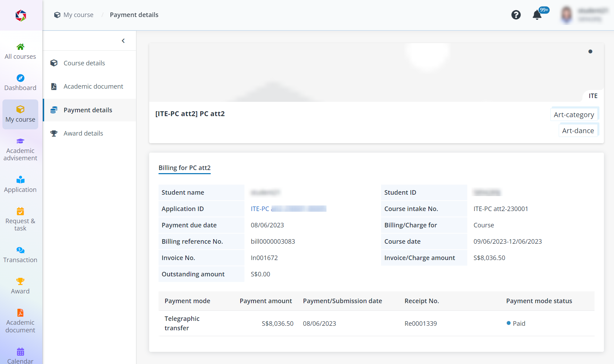Switch to the Course details tab
Viewport: 614px width, 364px height.
(84, 63)
